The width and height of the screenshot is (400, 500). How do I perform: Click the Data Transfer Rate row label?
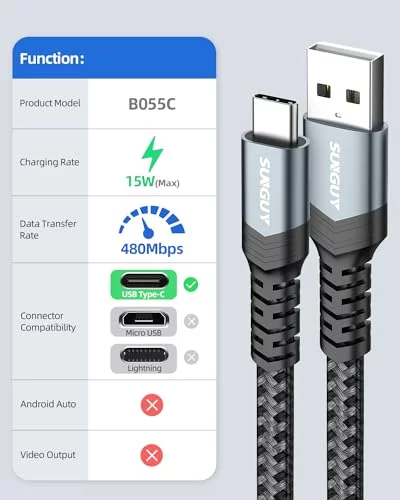[x=48, y=229]
